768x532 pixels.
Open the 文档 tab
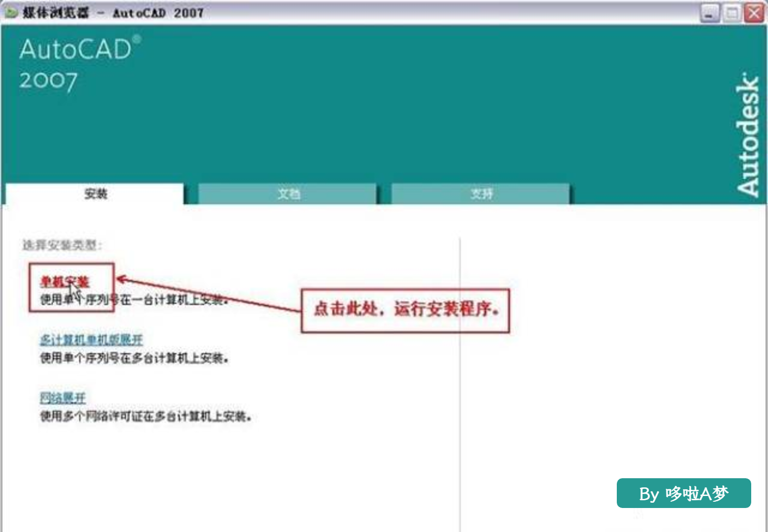(x=288, y=194)
